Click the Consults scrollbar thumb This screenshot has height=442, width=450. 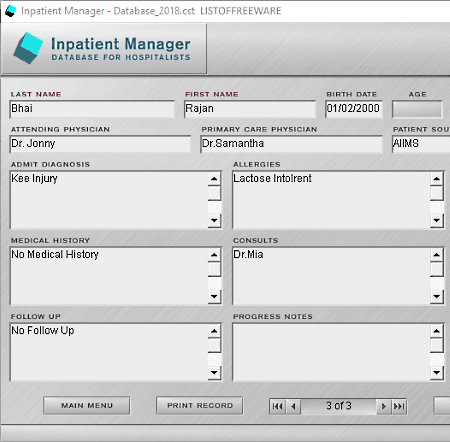[437, 269]
